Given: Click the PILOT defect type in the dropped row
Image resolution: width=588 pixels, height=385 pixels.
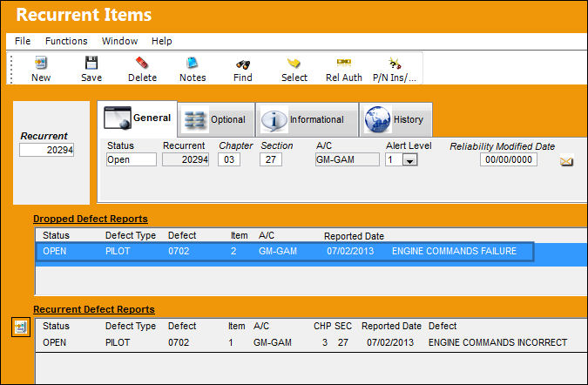Looking at the screenshot, I should pyautogui.click(x=118, y=251).
